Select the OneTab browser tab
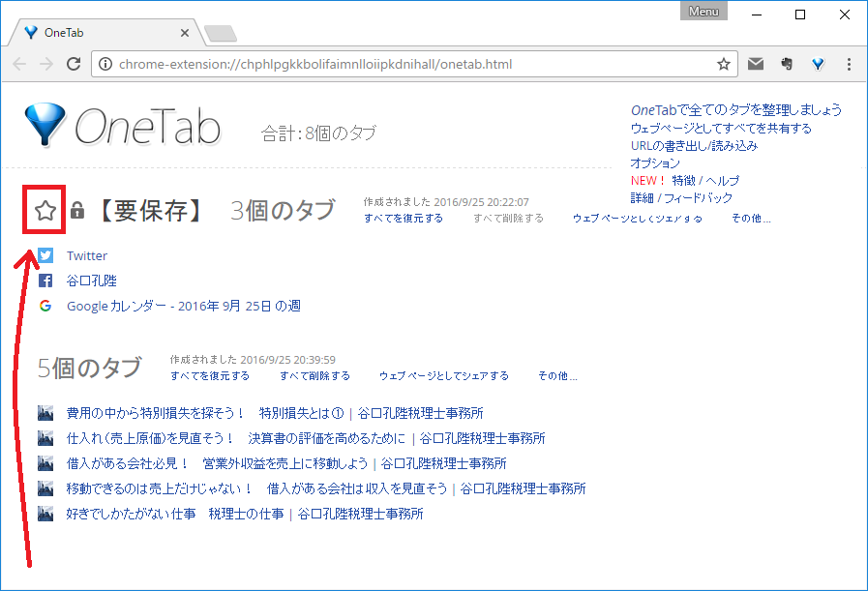 pyautogui.click(x=102, y=33)
